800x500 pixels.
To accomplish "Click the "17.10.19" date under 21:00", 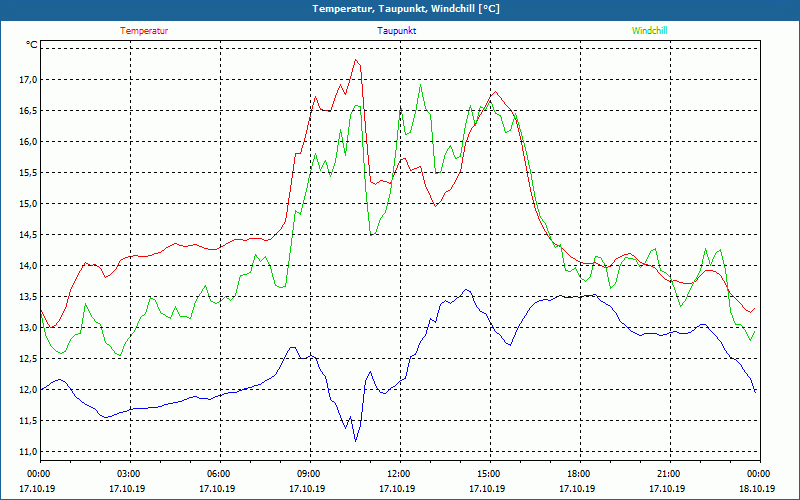I will pyautogui.click(x=668, y=489).
